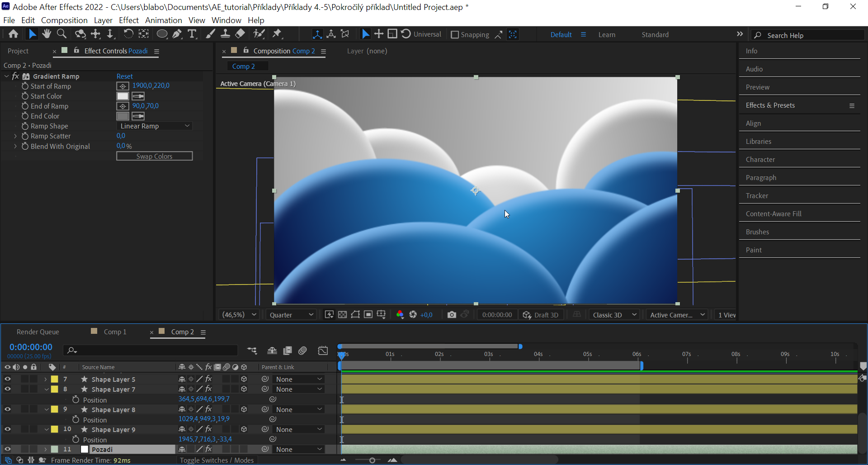
Task: Enable Snapping in the toolbar
Action: (x=455, y=34)
